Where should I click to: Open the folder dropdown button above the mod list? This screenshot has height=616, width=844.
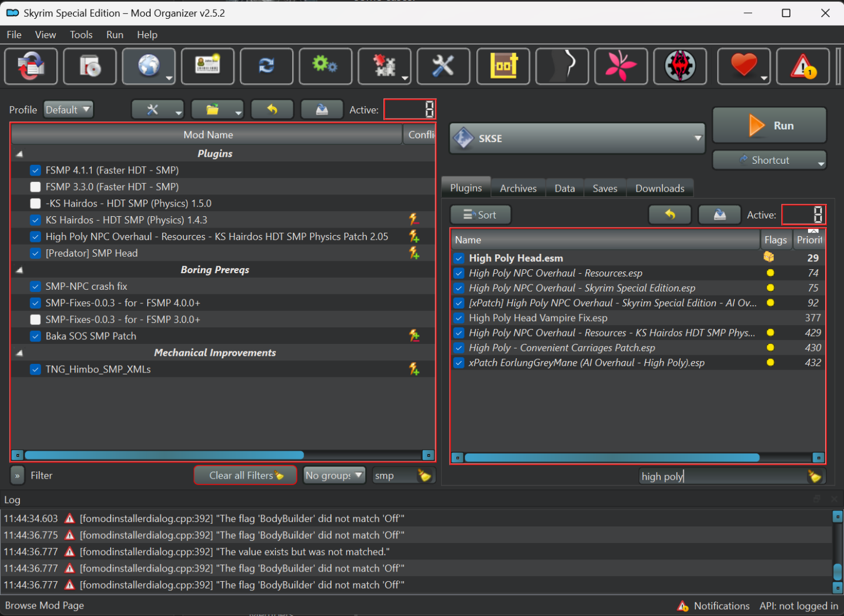[217, 110]
